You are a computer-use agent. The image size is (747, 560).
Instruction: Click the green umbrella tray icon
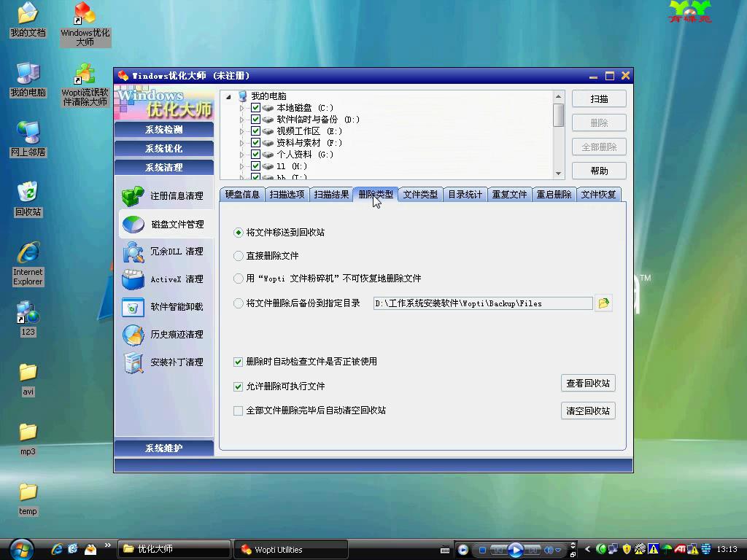pyautogui.click(x=667, y=550)
